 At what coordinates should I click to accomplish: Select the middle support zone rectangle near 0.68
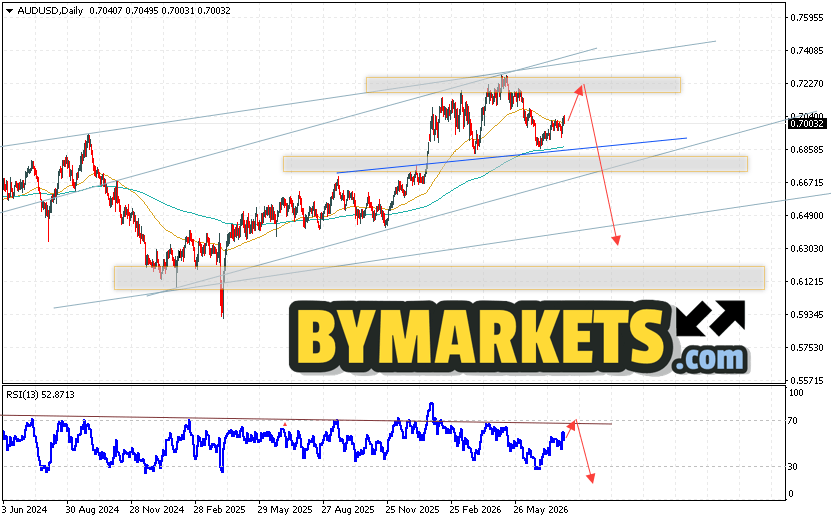(x=515, y=164)
